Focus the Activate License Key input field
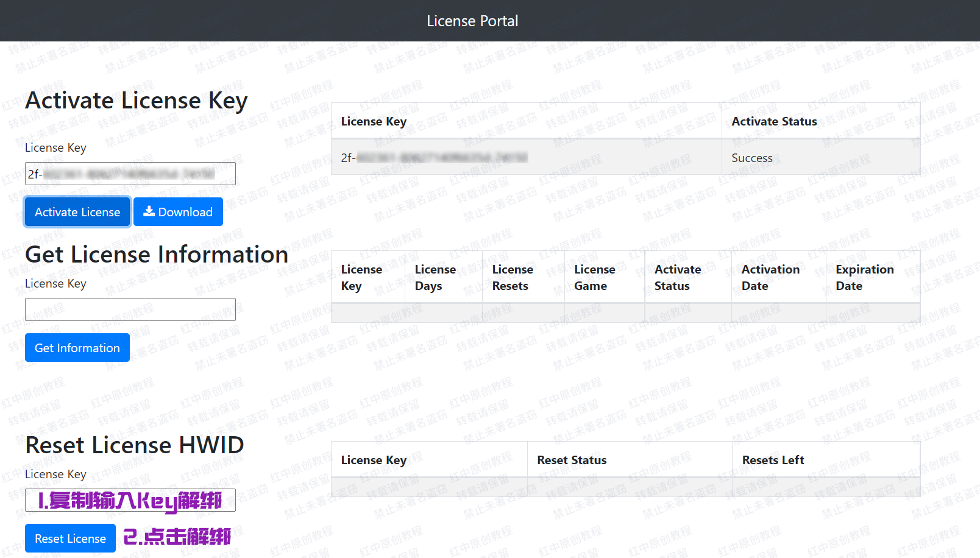980x558 pixels. tap(130, 174)
